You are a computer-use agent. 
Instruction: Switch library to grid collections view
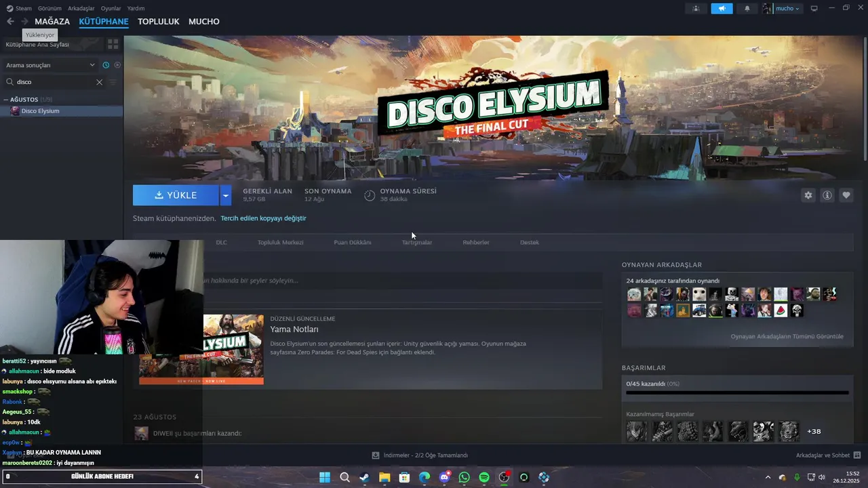(113, 44)
